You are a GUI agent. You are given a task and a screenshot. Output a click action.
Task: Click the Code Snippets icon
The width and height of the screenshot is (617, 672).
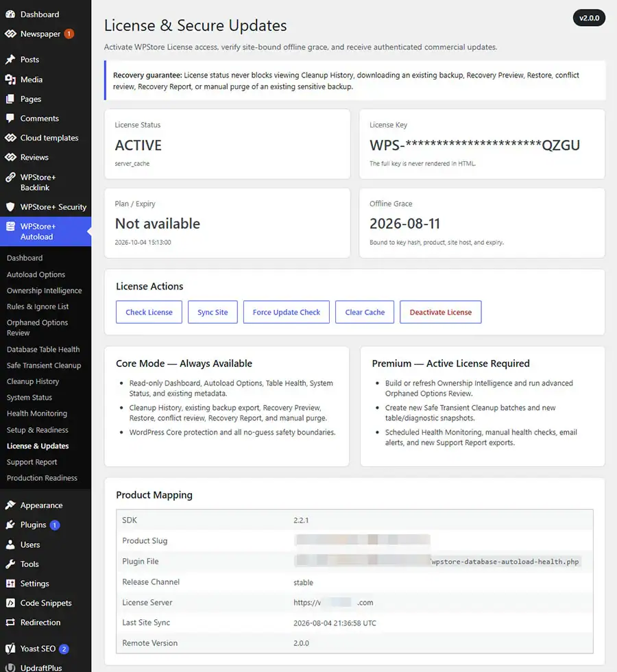pos(10,603)
